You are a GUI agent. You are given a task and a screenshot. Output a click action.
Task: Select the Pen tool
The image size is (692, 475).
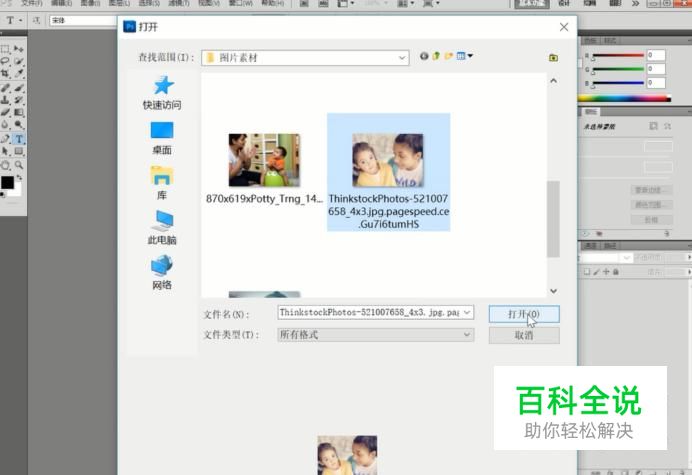(x=5, y=139)
